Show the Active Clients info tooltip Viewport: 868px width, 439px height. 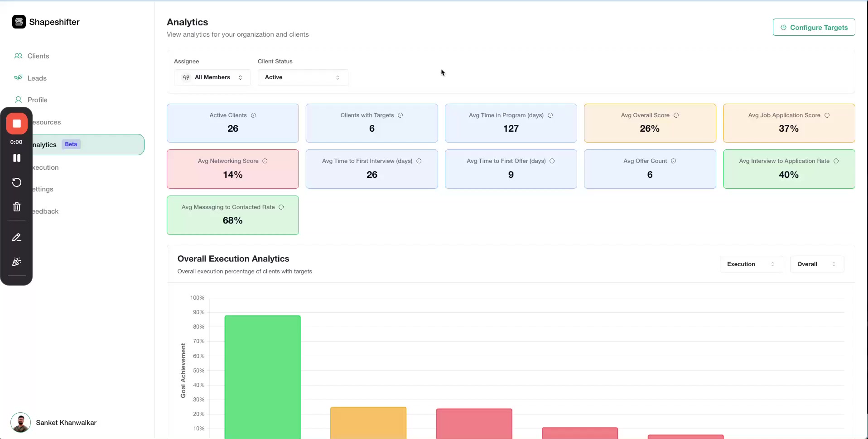[254, 115]
